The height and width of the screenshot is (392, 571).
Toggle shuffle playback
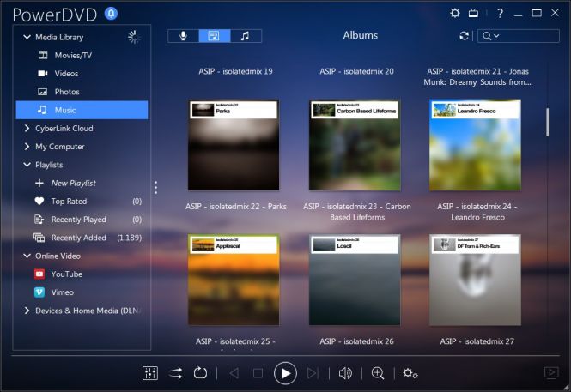pos(175,373)
